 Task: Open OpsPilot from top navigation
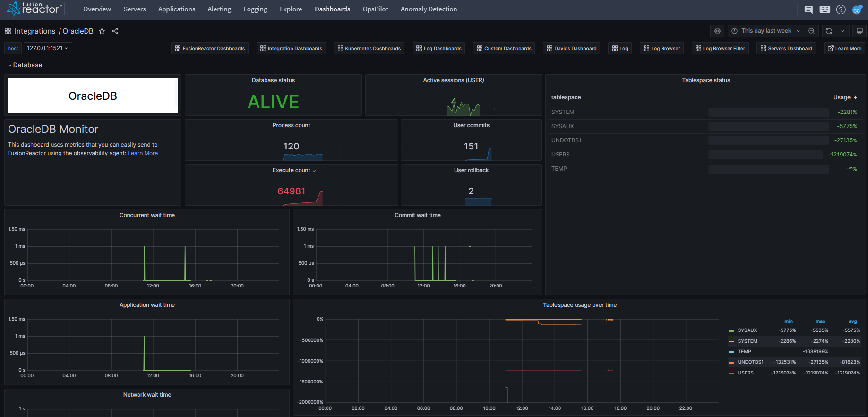[376, 9]
